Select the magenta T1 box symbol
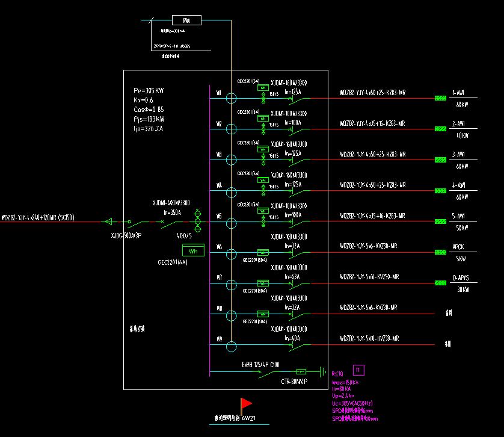 click(x=358, y=370)
